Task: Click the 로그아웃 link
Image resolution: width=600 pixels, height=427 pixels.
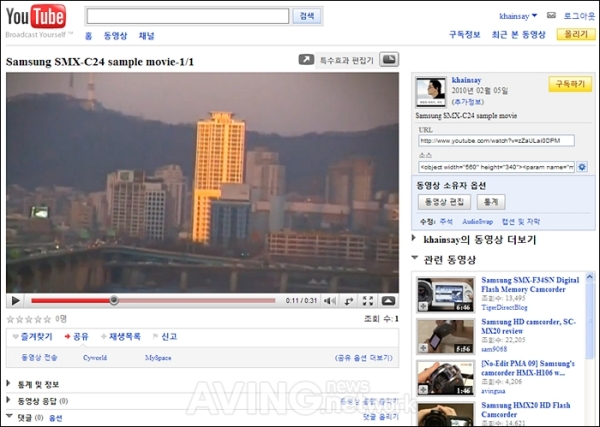Action: 579,16
